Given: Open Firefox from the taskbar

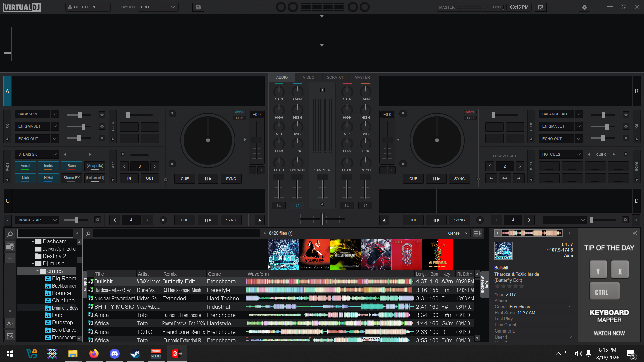Looking at the screenshot, I should click(x=94, y=353).
